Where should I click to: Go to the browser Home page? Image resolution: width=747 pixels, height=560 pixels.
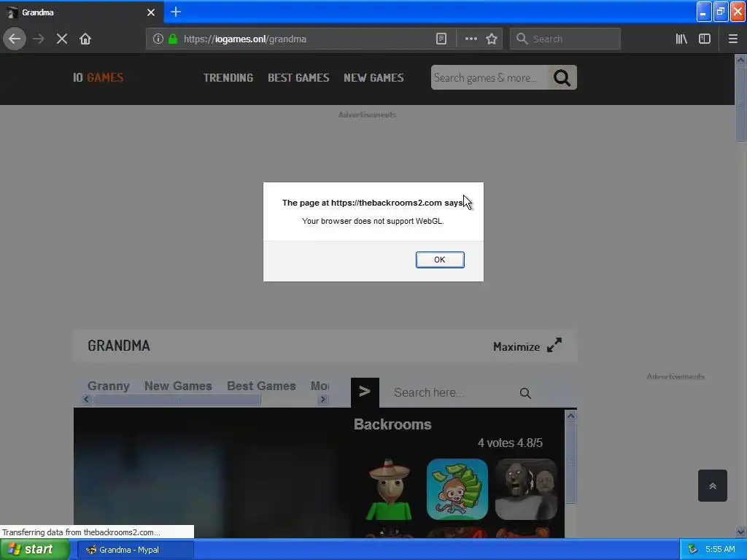coord(85,39)
